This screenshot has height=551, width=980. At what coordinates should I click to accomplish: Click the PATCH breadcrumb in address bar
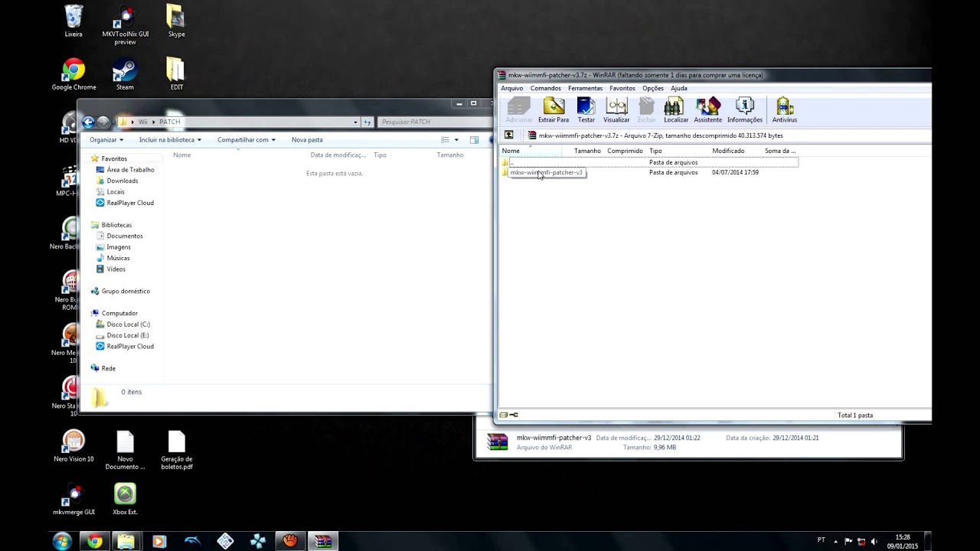pos(170,122)
